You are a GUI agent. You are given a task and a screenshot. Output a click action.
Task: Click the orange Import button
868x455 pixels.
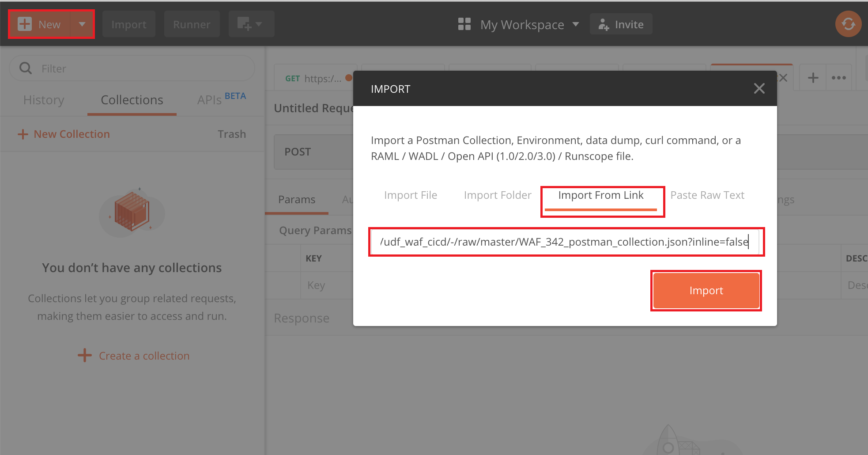point(706,290)
